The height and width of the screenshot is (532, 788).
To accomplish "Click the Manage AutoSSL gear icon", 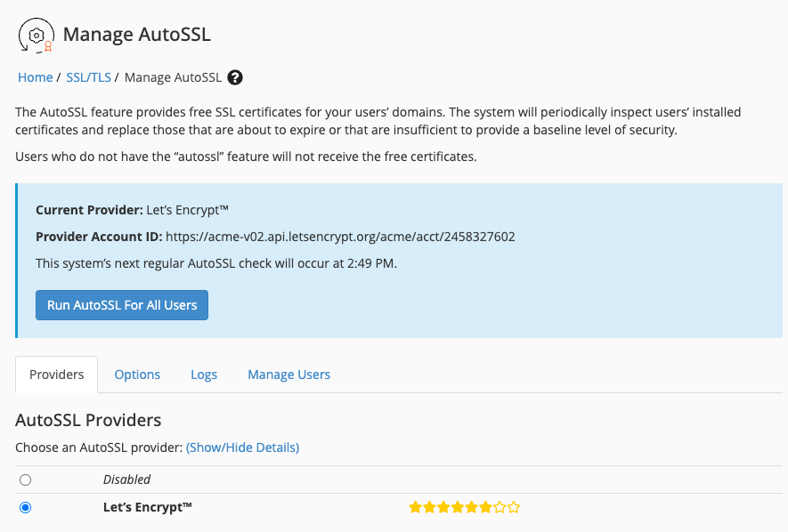I will click(36, 35).
